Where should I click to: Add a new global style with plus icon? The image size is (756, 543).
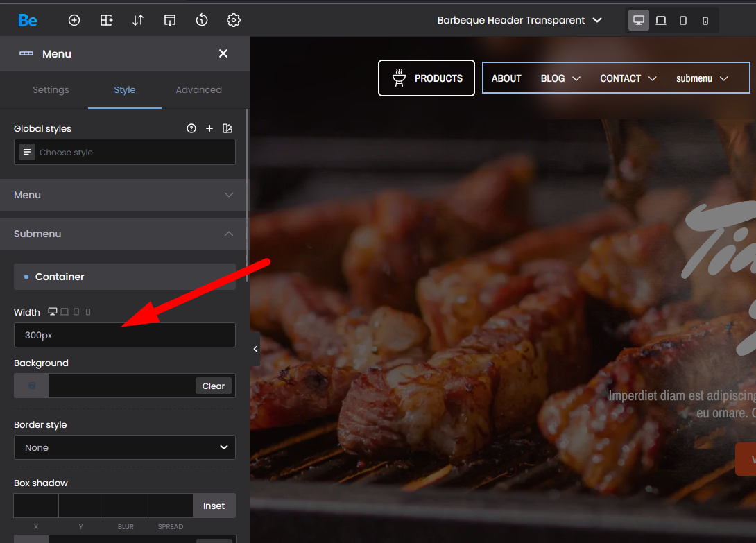[x=209, y=128]
